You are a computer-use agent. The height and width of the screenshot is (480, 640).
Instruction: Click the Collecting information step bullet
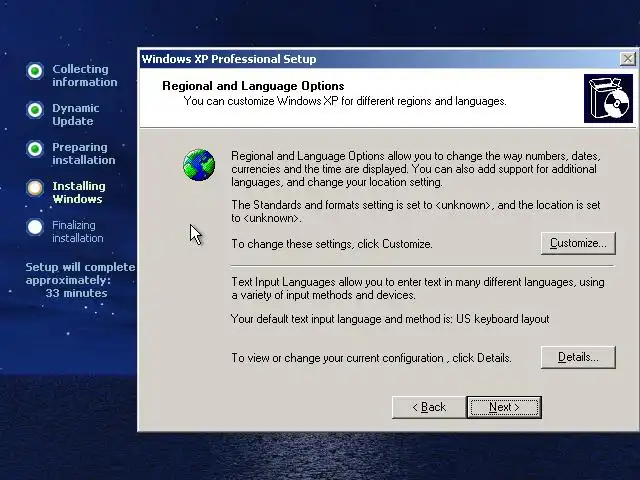35,71
